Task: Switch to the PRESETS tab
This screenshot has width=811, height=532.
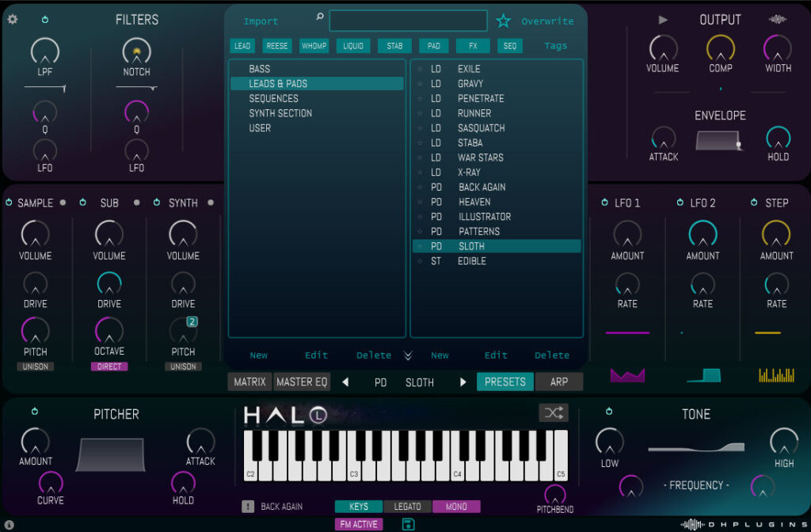Action: [504, 382]
